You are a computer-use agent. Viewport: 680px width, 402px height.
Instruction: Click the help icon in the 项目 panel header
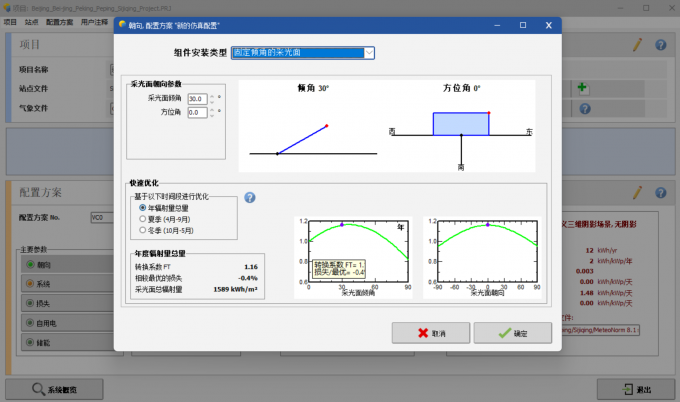pyautogui.click(x=660, y=45)
